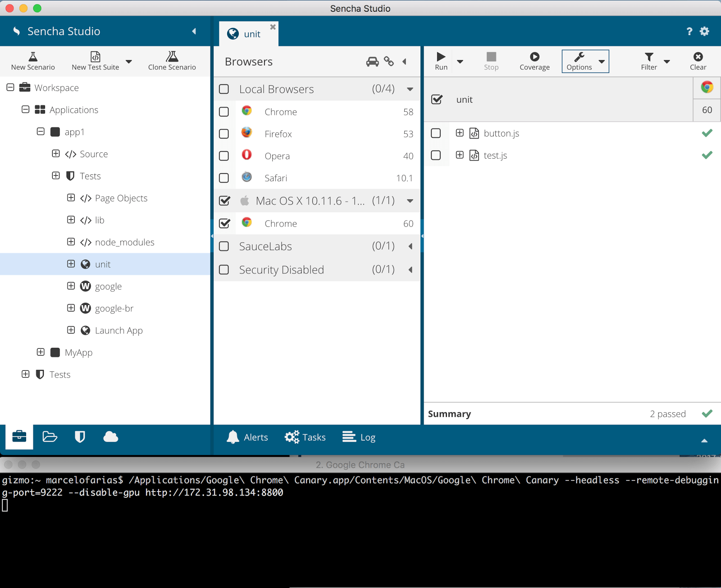Select the Launch App scenario
Image resolution: width=721 pixels, height=588 pixels.
click(x=119, y=331)
